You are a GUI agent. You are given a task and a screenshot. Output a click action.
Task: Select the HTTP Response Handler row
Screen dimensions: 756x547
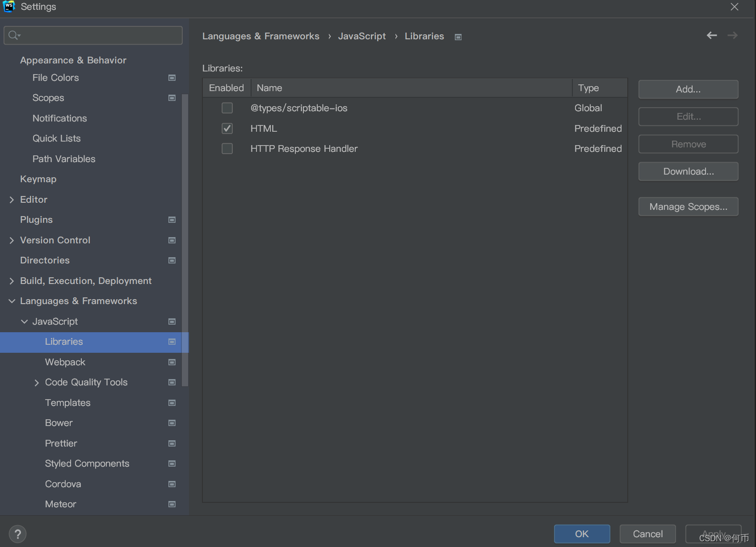(415, 149)
